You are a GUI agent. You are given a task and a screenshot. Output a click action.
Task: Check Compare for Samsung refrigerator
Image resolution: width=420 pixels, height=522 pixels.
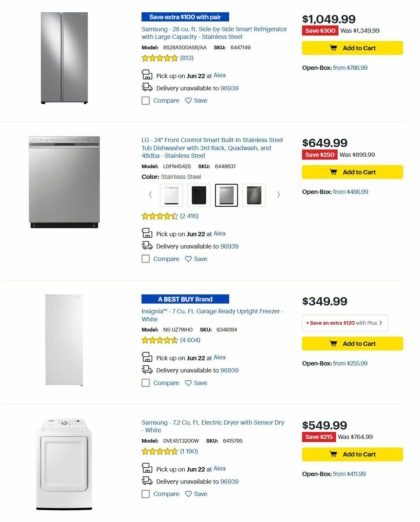pos(145,100)
